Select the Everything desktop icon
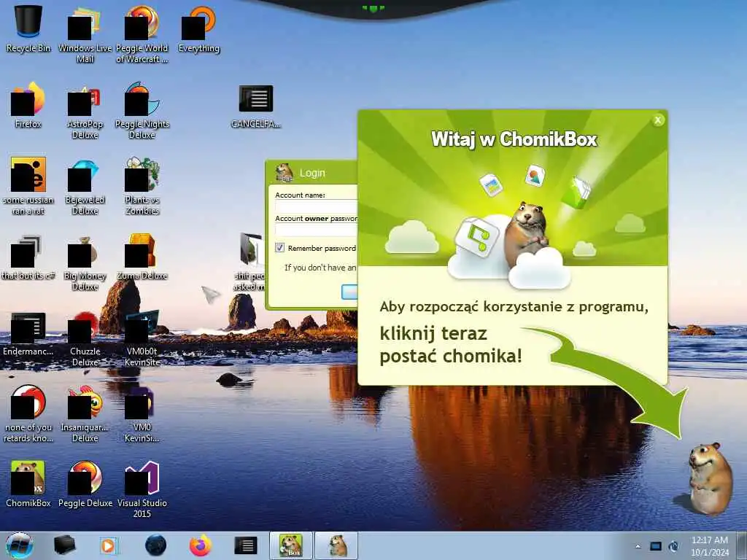The width and height of the screenshot is (747, 560). [x=198, y=28]
